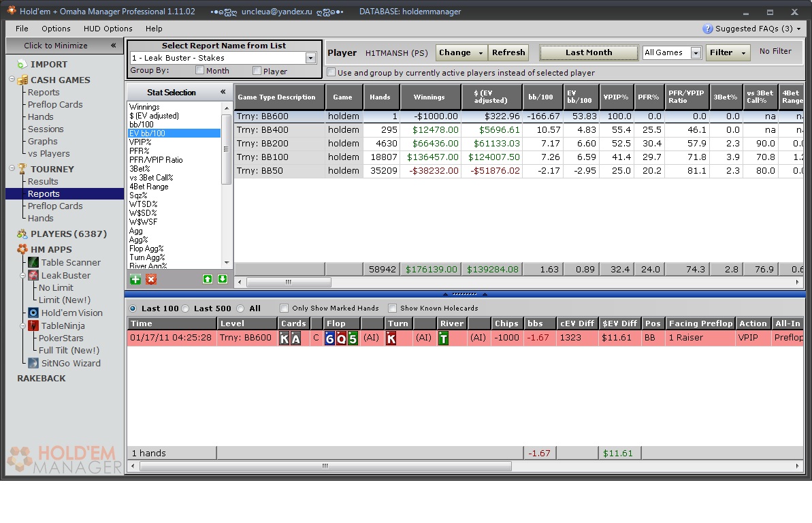Open the Help menu
Image resolution: width=812 pixels, height=523 pixels.
point(154,29)
